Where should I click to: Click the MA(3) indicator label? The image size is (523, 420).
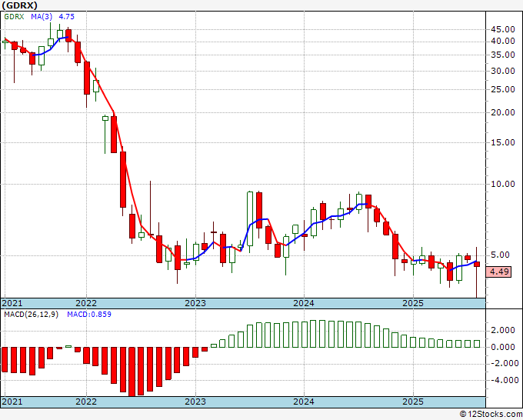pyautogui.click(x=42, y=17)
